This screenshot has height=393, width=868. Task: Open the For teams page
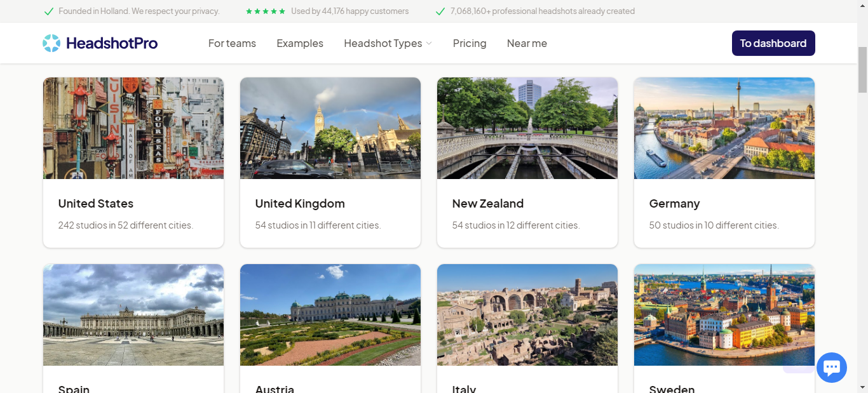232,43
